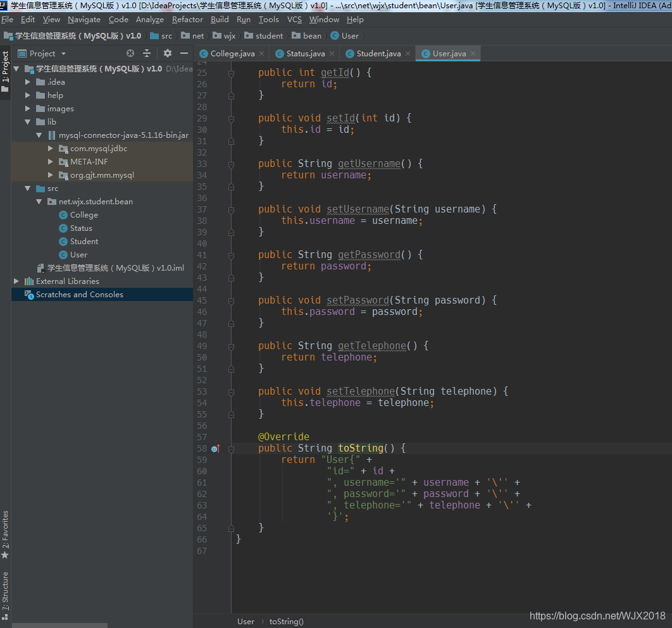Screen dimensions: 672x628
Task: Click the Favorites star icon in left strip
Action: point(5,555)
